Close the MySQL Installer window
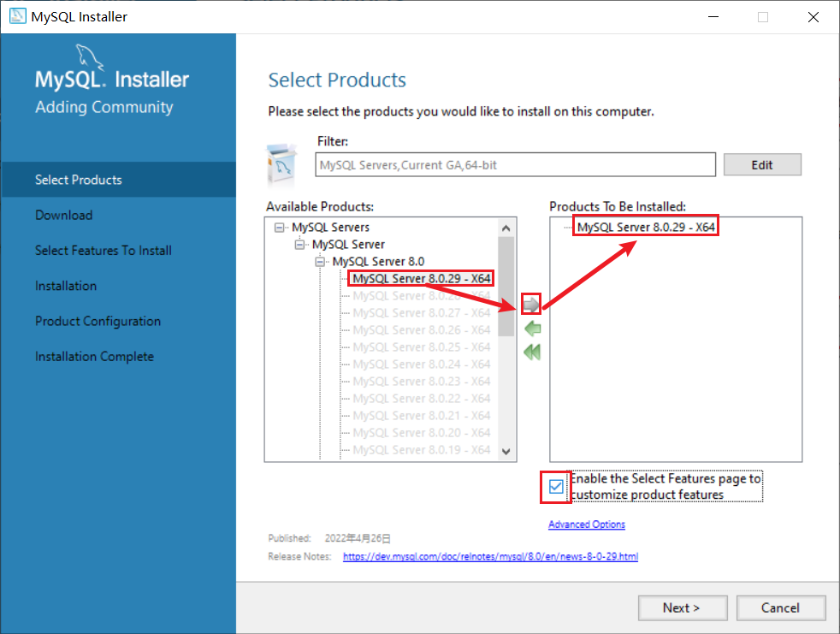The image size is (840, 634). pyautogui.click(x=813, y=16)
